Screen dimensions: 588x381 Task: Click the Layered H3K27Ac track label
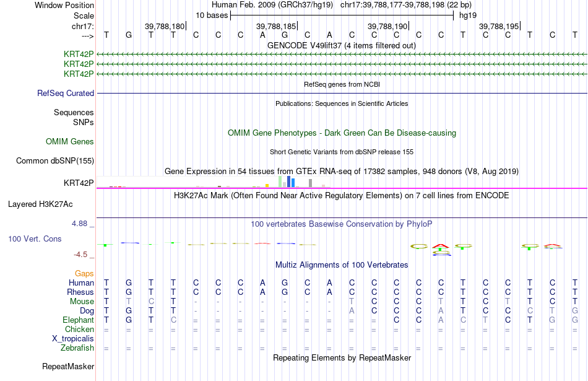pos(40,204)
